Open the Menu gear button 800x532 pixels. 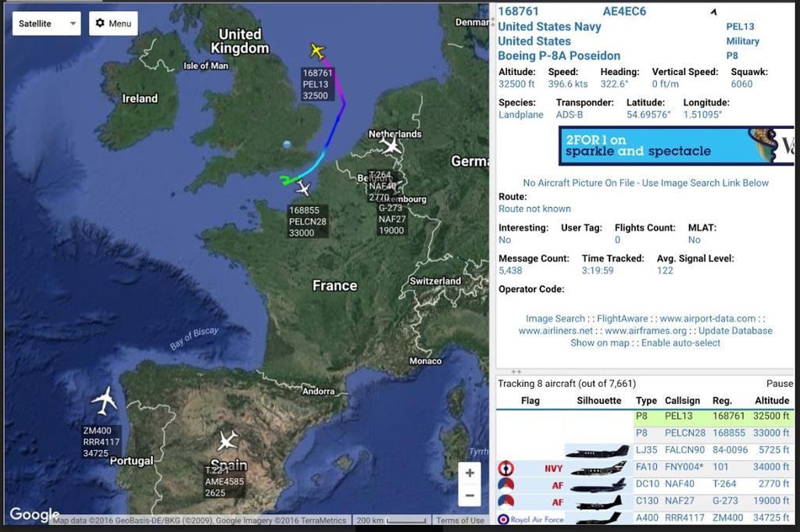tap(113, 23)
